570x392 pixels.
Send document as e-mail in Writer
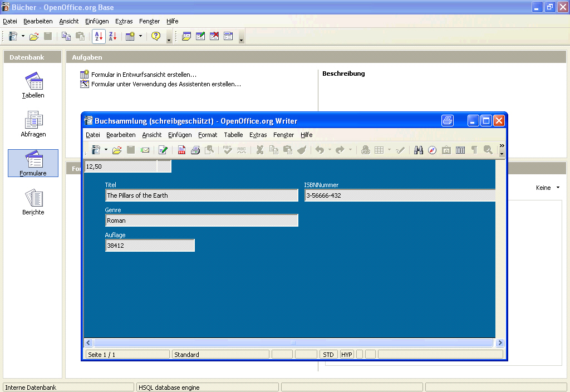coord(145,150)
